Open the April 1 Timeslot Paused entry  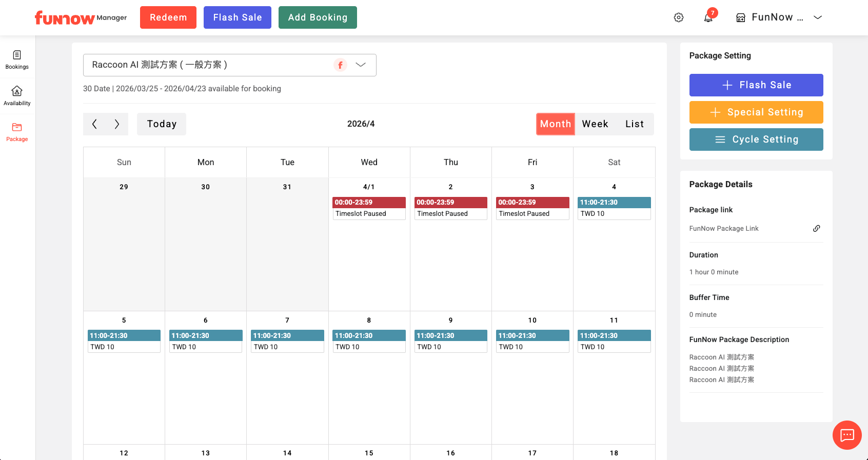point(369,208)
